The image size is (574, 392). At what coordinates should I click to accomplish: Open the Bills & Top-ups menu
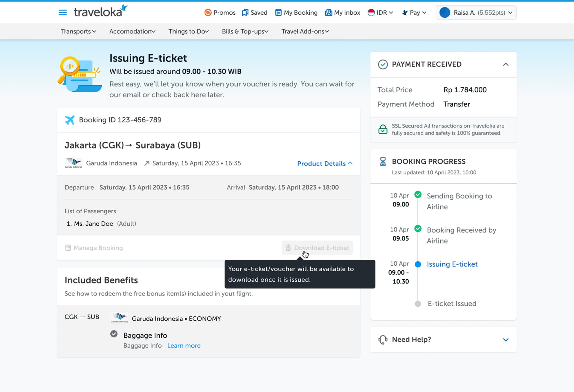(x=245, y=31)
